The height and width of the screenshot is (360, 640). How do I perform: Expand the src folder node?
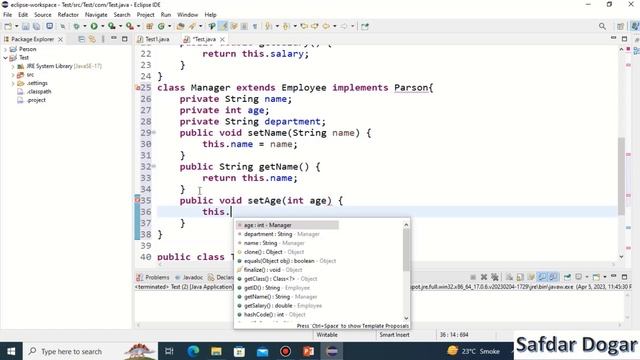point(13,75)
